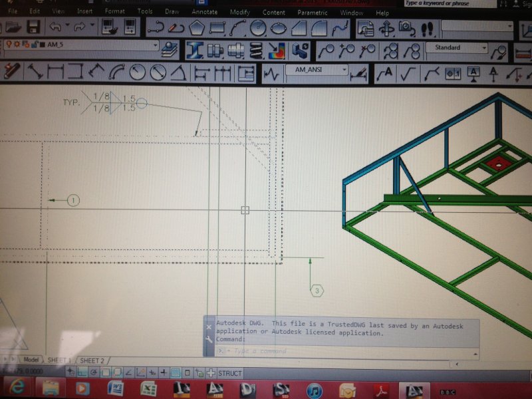Expand the Redo history dropdown arrow
This screenshot has height=399, width=532.
pyautogui.click(x=92, y=25)
